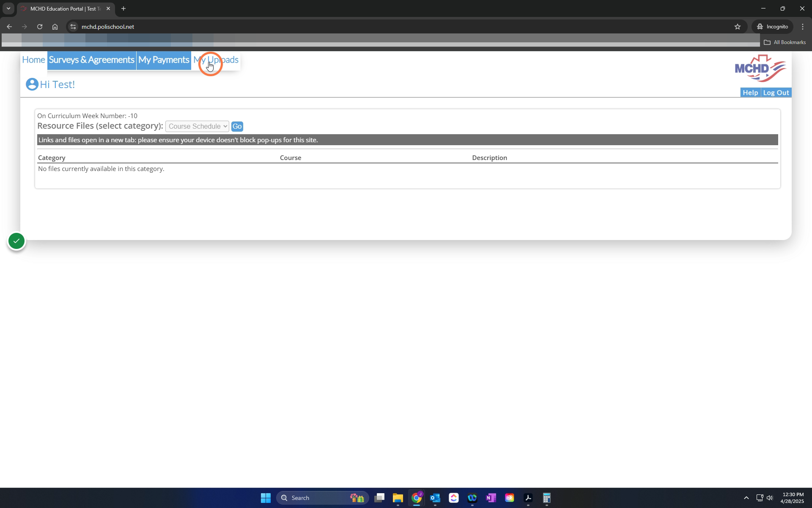Bookmark this page with star icon

click(738, 27)
